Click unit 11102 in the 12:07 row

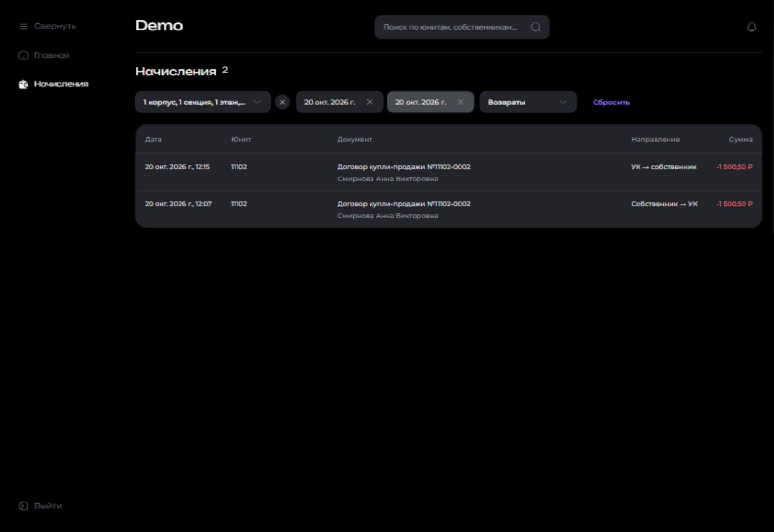[x=239, y=204]
